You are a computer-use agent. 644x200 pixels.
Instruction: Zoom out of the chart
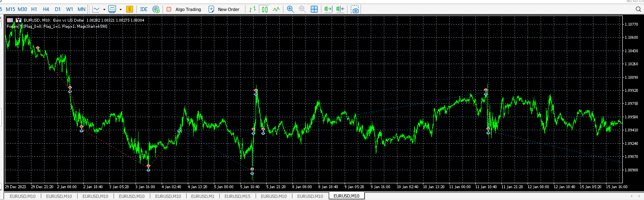(x=302, y=9)
